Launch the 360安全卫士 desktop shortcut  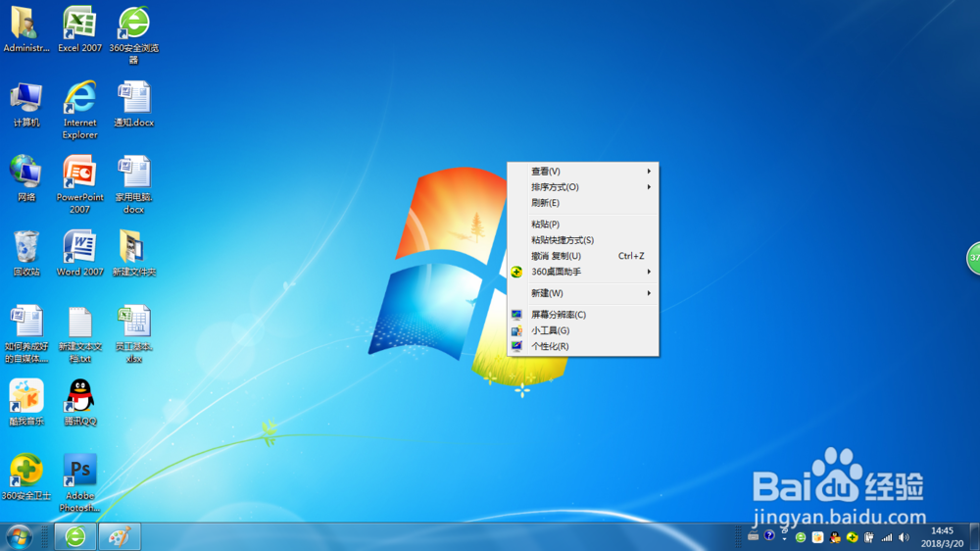[25, 477]
